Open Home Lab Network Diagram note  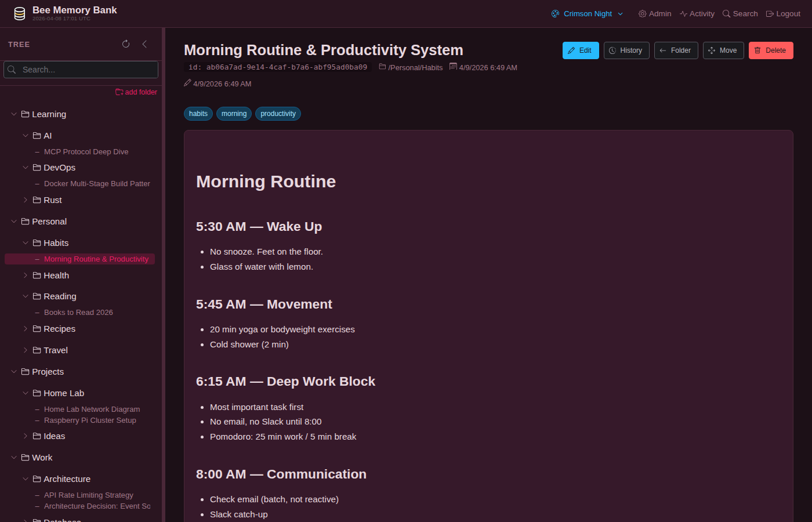pyautogui.click(x=92, y=409)
